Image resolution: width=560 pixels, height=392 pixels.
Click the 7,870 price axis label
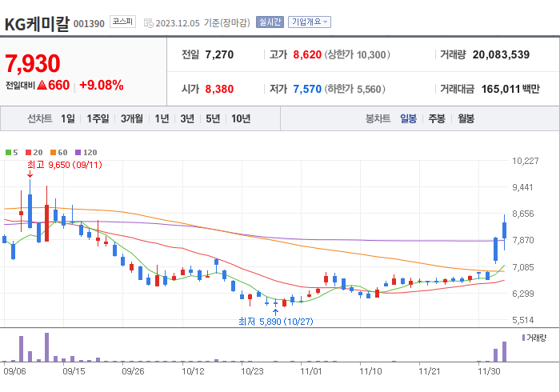[523, 240]
